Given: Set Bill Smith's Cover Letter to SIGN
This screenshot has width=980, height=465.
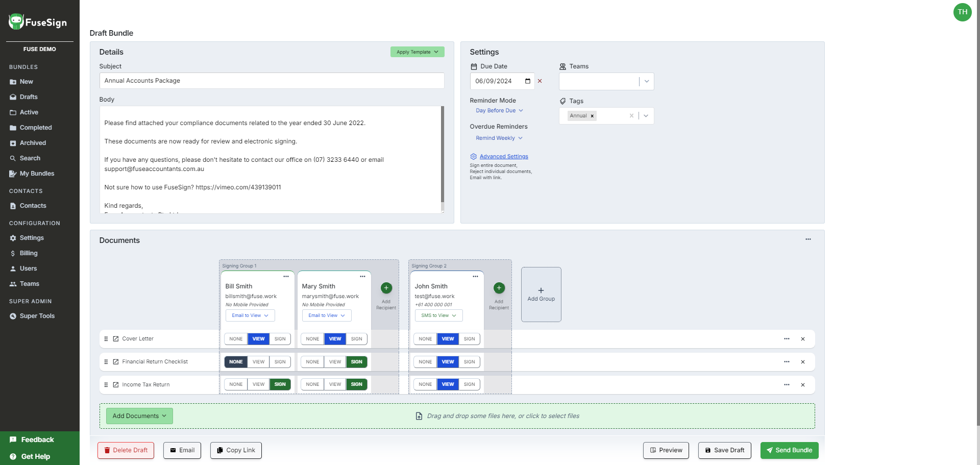Looking at the screenshot, I should pos(280,339).
